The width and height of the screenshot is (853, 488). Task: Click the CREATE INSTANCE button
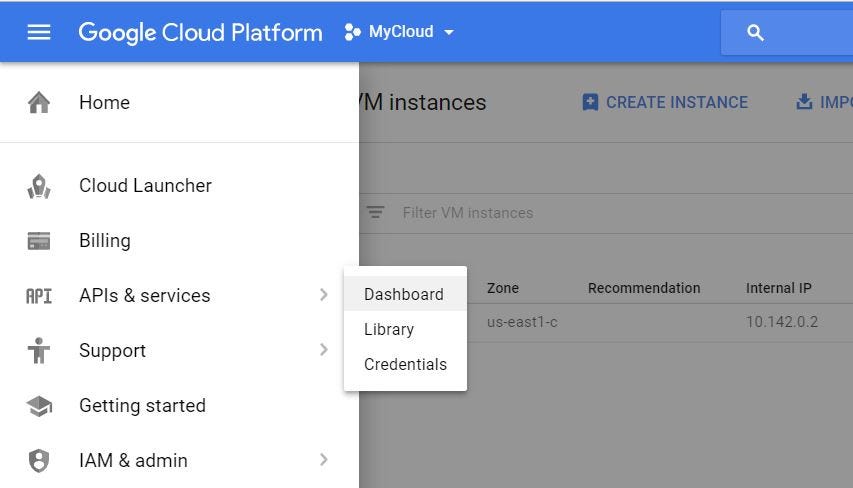pos(665,102)
